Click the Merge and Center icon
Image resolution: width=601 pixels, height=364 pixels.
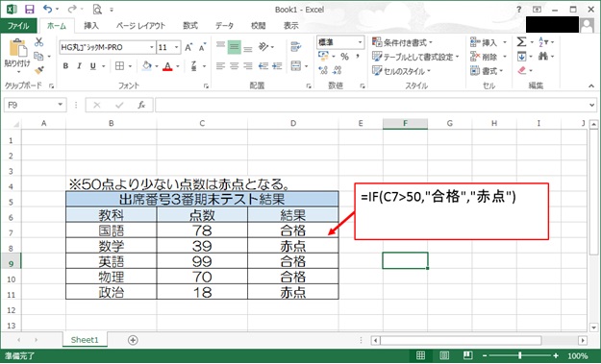click(x=296, y=66)
